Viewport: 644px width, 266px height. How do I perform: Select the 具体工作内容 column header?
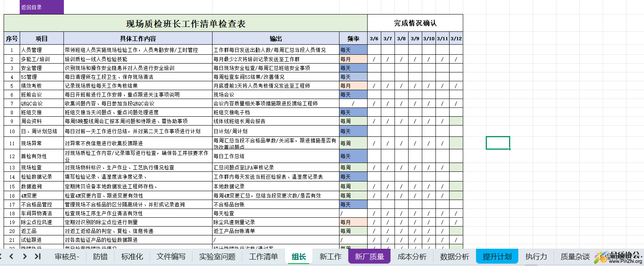click(x=138, y=38)
